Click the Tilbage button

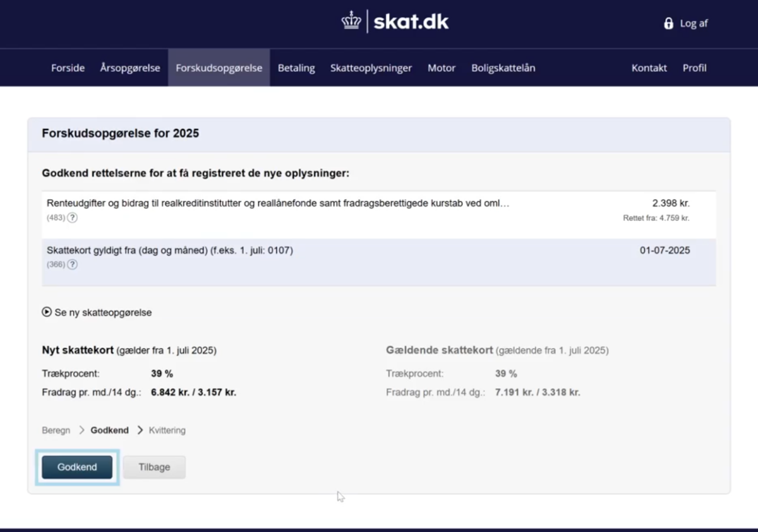click(x=154, y=467)
